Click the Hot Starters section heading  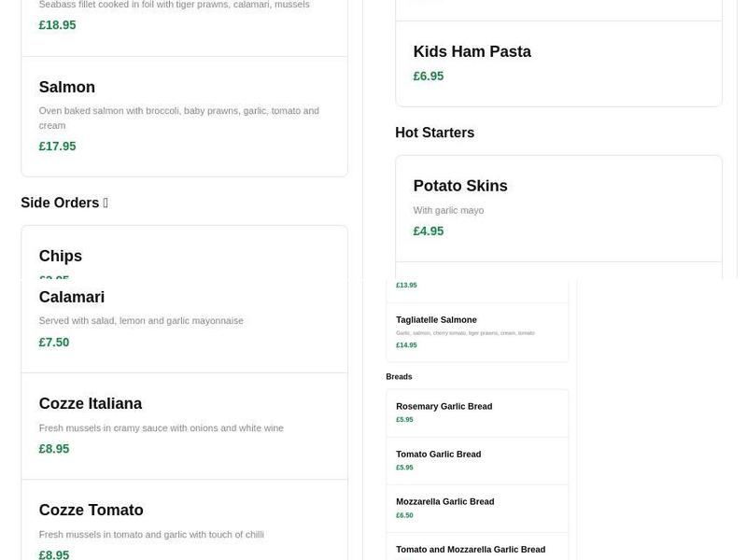(432, 133)
